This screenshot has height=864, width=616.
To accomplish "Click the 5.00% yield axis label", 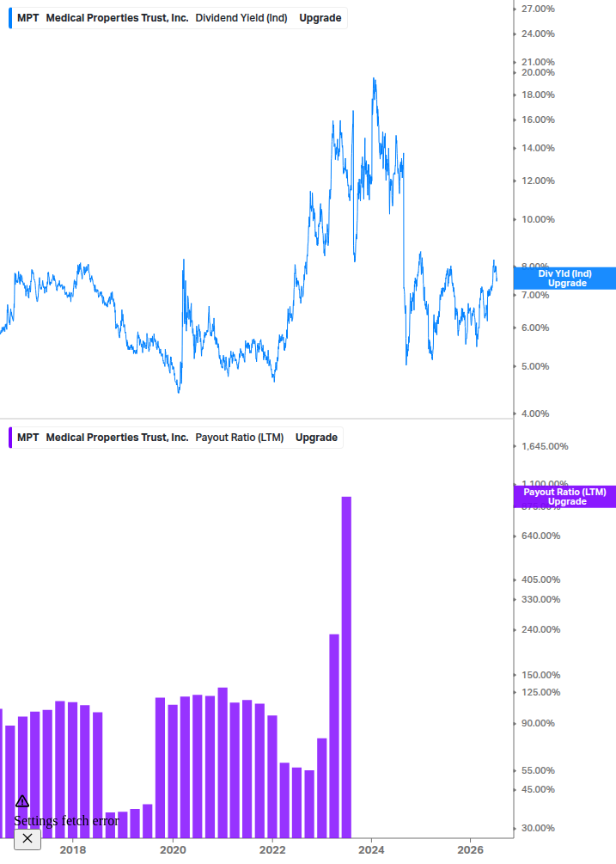I will [x=535, y=366].
